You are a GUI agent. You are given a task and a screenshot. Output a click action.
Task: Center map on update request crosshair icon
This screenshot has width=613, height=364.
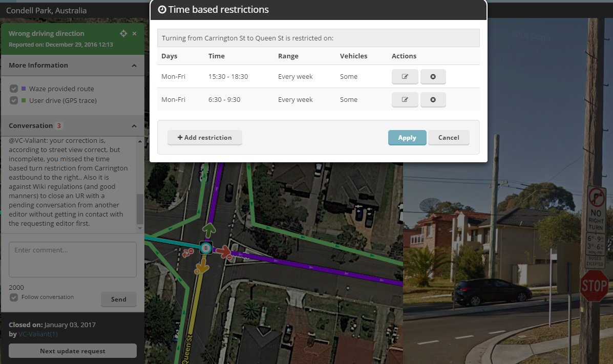point(123,33)
